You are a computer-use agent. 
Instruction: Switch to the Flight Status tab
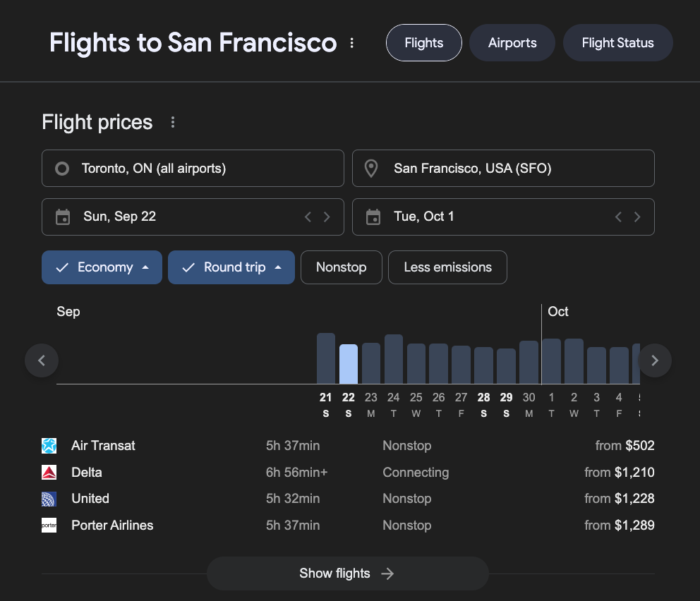618,43
